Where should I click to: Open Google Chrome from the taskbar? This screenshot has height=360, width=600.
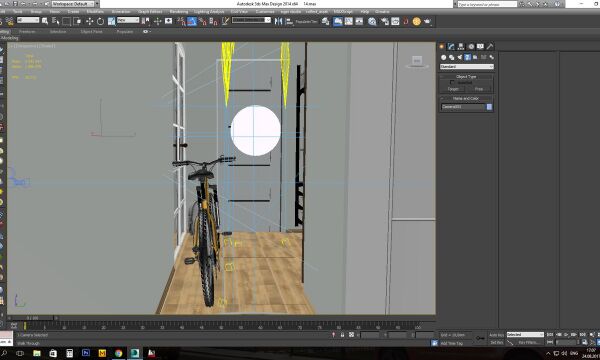pos(119,353)
